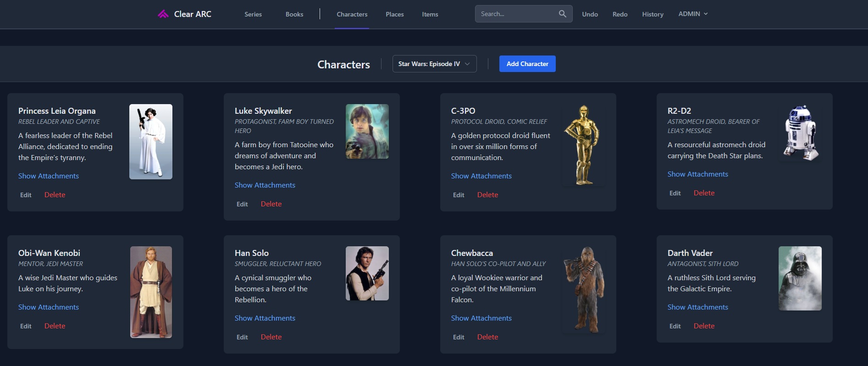Show attachments for Chewbacca
The height and width of the screenshot is (366, 868).
tap(481, 318)
